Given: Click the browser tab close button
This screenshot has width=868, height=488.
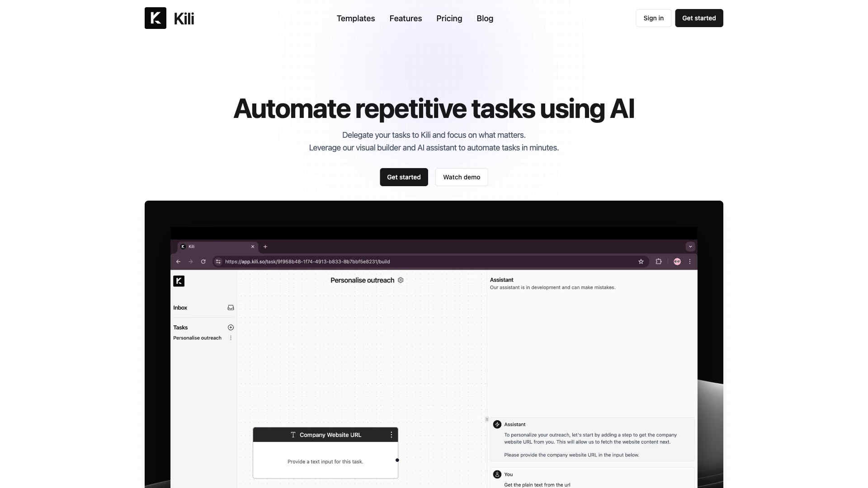Looking at the screenshot, I should pos(251,247).
